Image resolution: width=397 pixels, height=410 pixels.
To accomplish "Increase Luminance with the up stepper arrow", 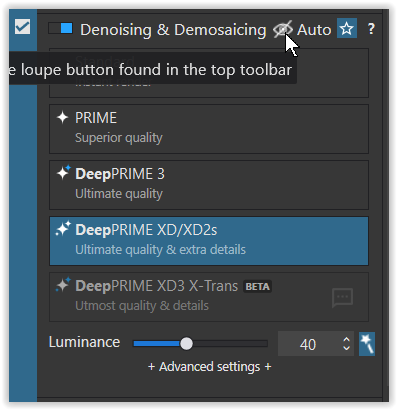I will (x=346, y=339).
